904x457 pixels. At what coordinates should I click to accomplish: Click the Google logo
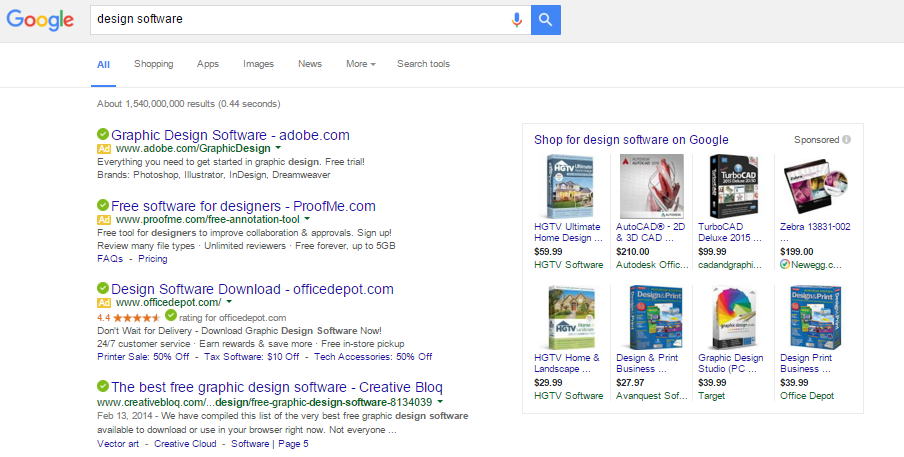coord(41,21)
